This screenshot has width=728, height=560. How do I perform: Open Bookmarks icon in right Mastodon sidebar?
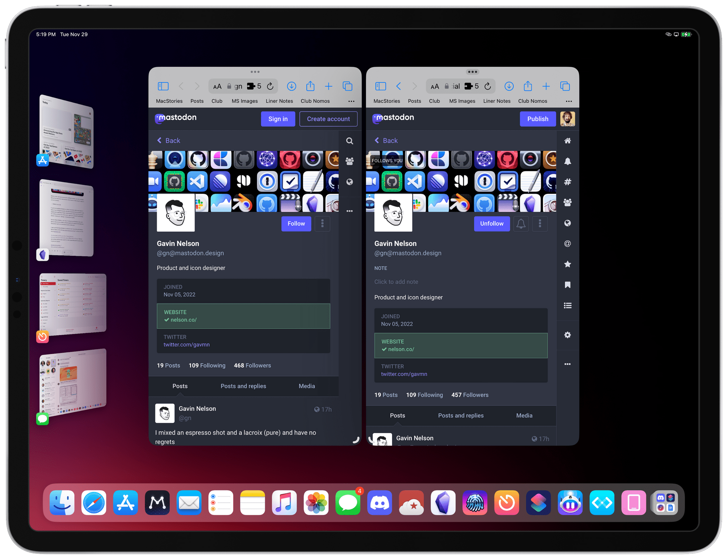(568, 285)
